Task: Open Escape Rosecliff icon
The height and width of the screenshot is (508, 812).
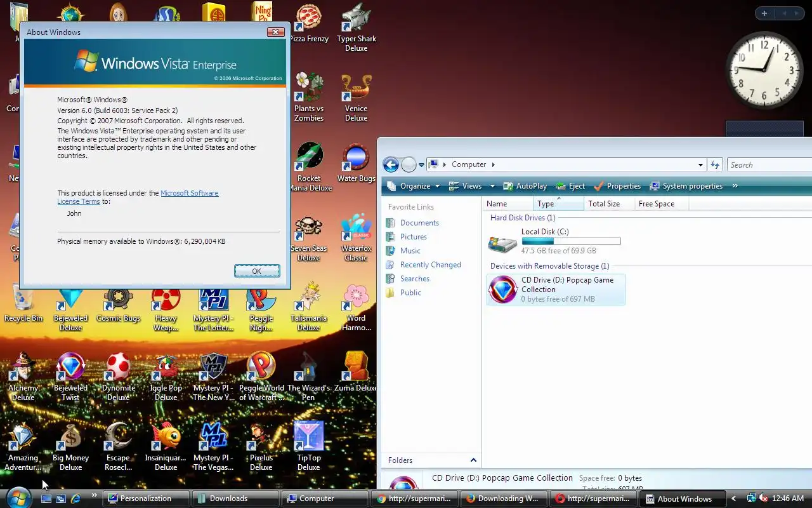Action: pos(119,447)
